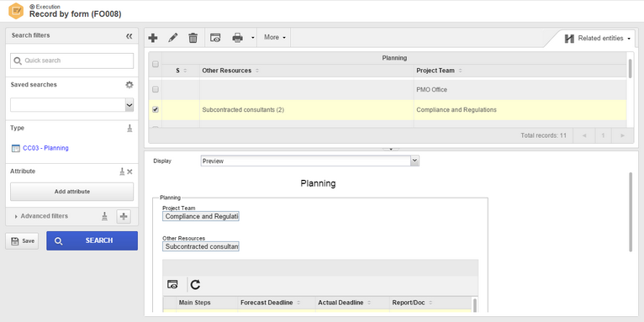Click the Add attribute button

pyautogui.click(x=71, y=192)
